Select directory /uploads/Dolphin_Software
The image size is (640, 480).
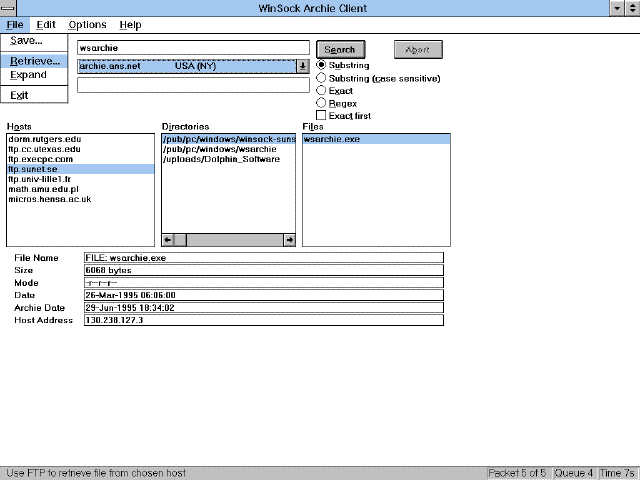(x=229, y=159)
